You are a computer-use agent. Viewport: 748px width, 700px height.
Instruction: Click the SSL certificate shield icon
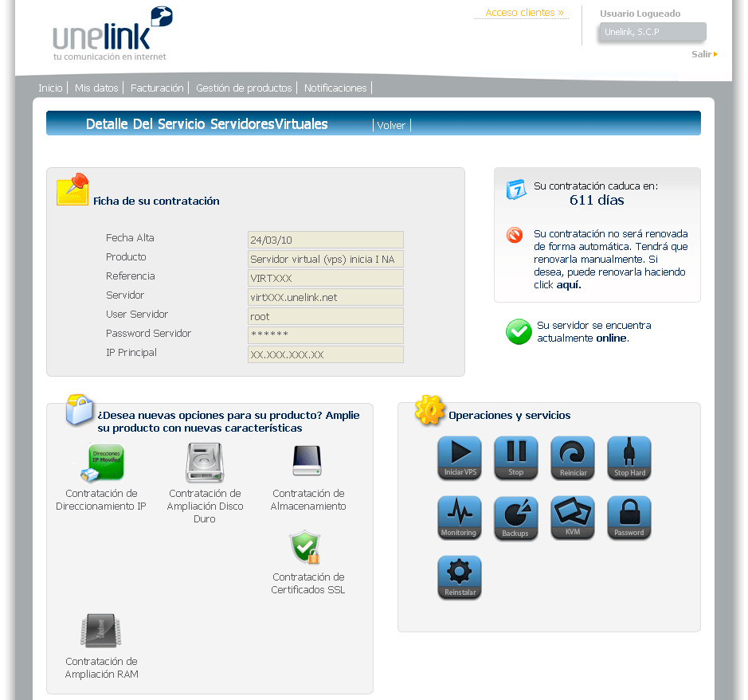pos(305,547)
